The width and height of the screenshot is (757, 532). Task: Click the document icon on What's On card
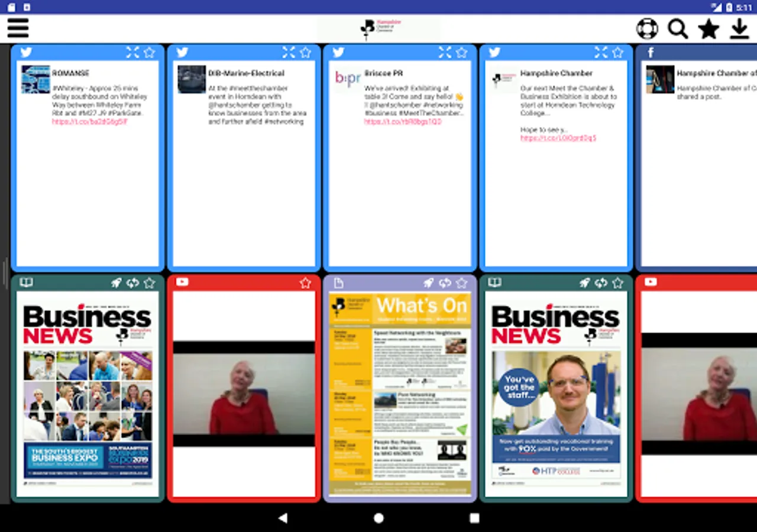point(338,283)
